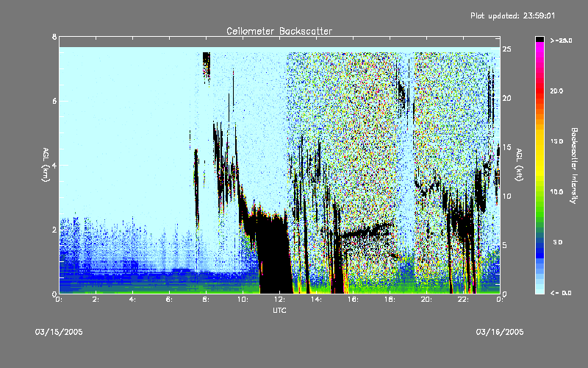Image resolution: width=588 pixels, height=368 pixels.
Task: Click the "22:" hour tick on time axis
Action: tap(463, 300)
